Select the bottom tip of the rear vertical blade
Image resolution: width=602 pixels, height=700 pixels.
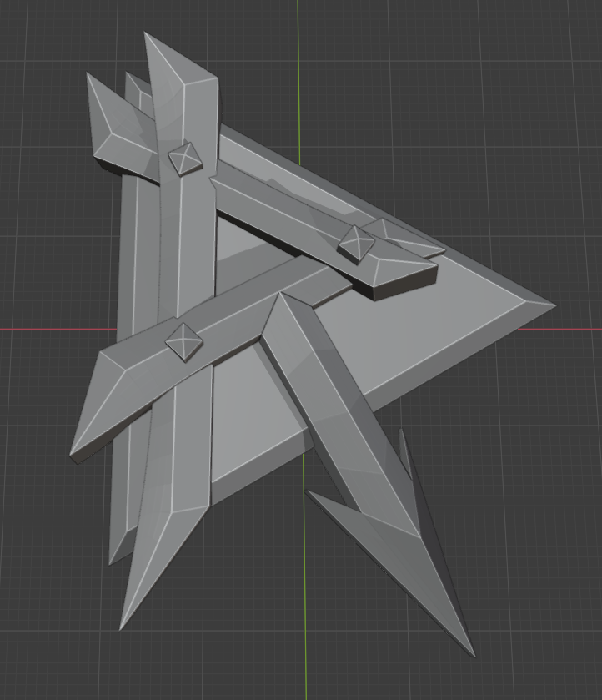pos(112,561)
